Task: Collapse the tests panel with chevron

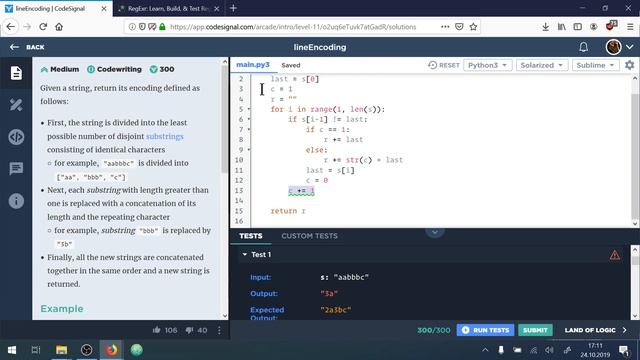Action: (435, 231)
